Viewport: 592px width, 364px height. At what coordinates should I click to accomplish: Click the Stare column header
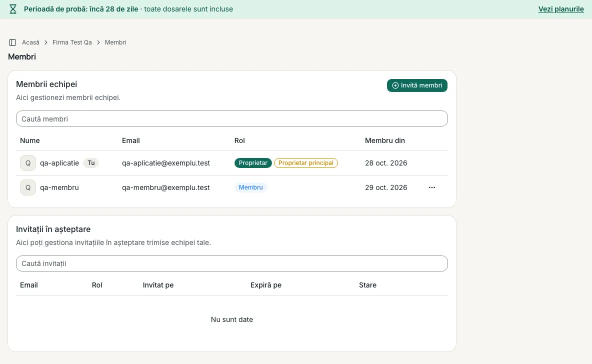367,285
